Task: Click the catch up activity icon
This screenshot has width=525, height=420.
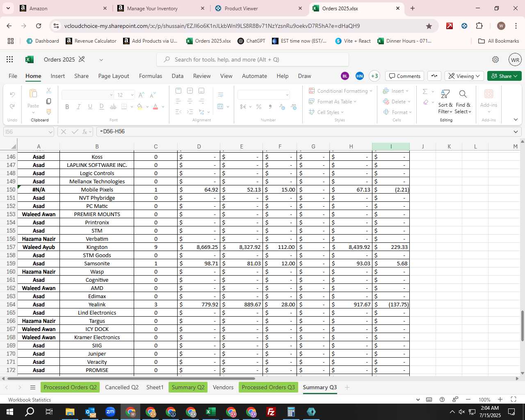Action: [x=434, y=76]
